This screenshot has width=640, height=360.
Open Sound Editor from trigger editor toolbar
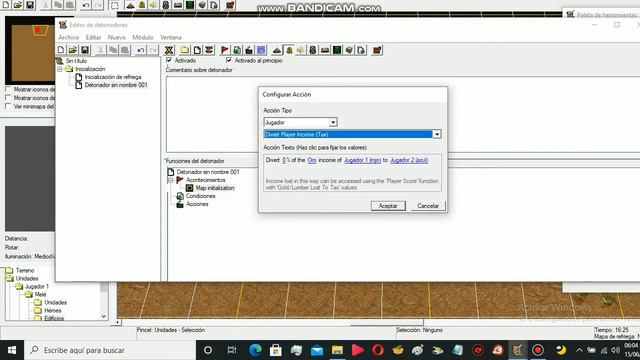tap(301, 50)
